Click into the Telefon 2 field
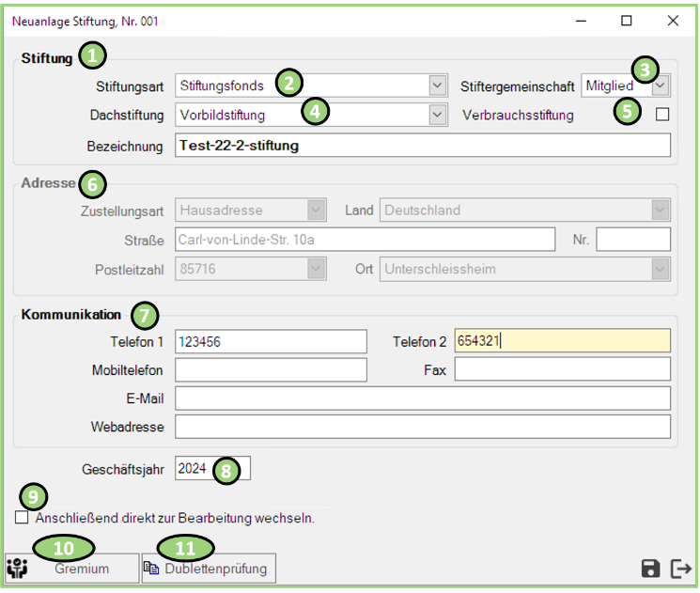The height and width of the screenshot is (593, 700). tap(562, 341)
